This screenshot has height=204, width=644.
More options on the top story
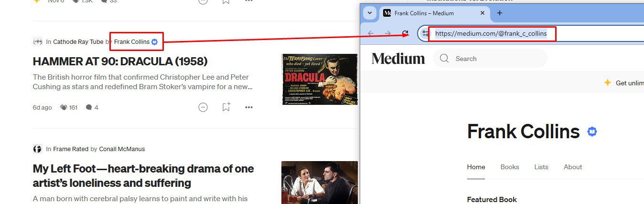click(x=249, y=1)
